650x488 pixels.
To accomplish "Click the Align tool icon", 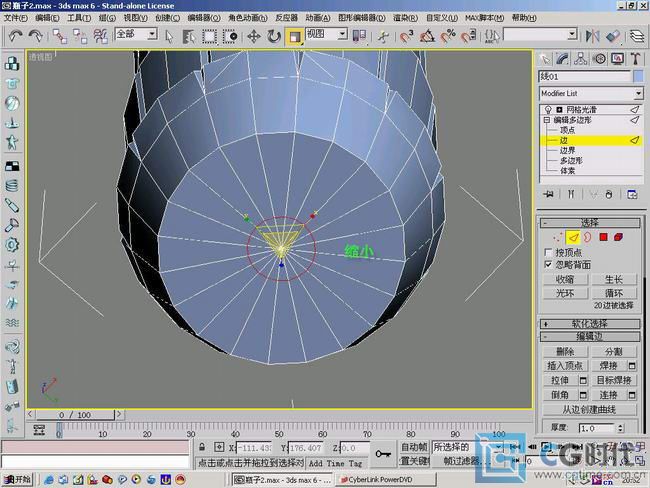I will pos(613,36).
